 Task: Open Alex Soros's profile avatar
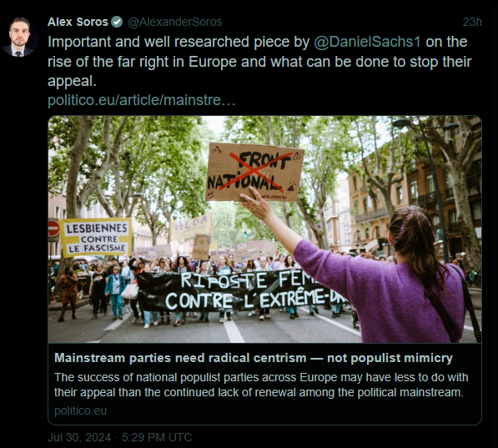(x=20, y=37)
